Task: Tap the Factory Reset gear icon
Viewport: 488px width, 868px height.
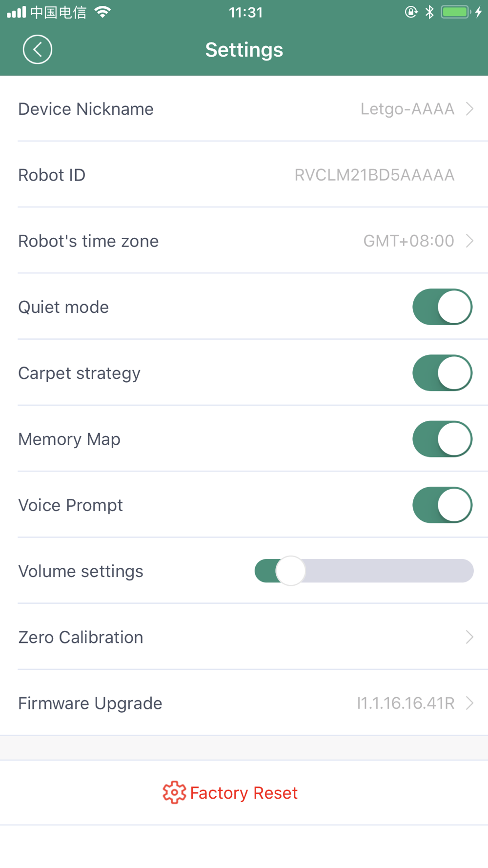Action: tap(174, 792)
